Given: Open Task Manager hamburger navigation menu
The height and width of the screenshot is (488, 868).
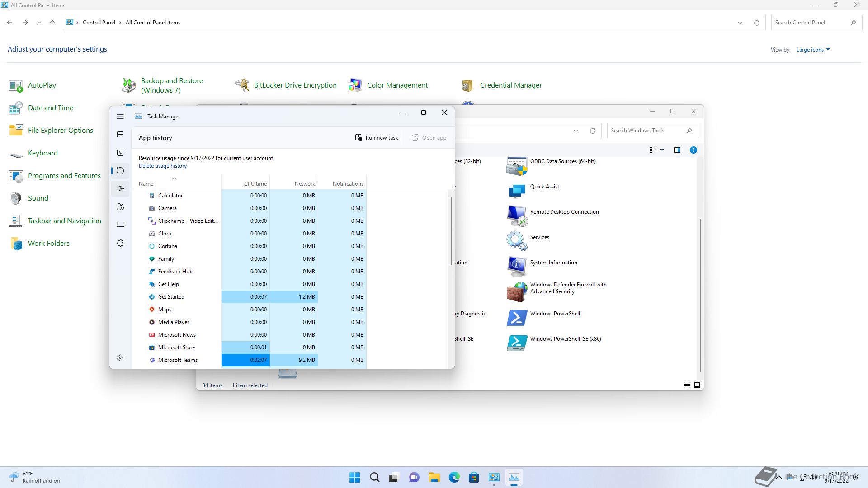Looking at the screenshot, I should [120, 117].
